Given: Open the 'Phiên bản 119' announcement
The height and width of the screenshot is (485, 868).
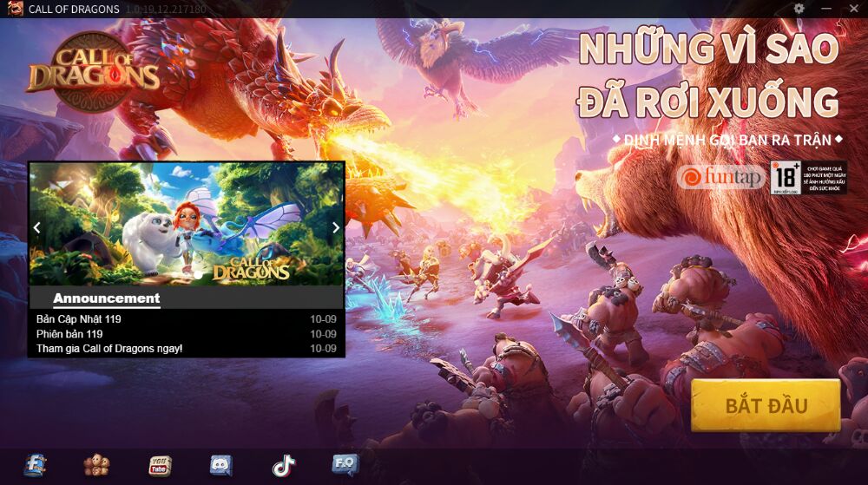Looking at the screenshot, I should tap(69, 334).
